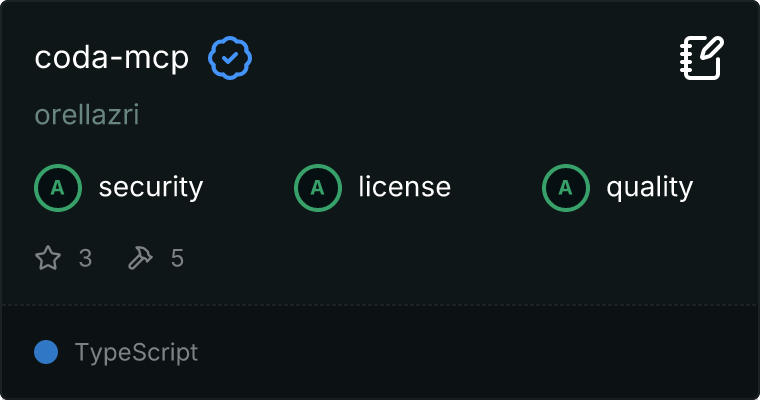Click the star count number 3
Screen dimensions: 760x400
pos(85,259)
